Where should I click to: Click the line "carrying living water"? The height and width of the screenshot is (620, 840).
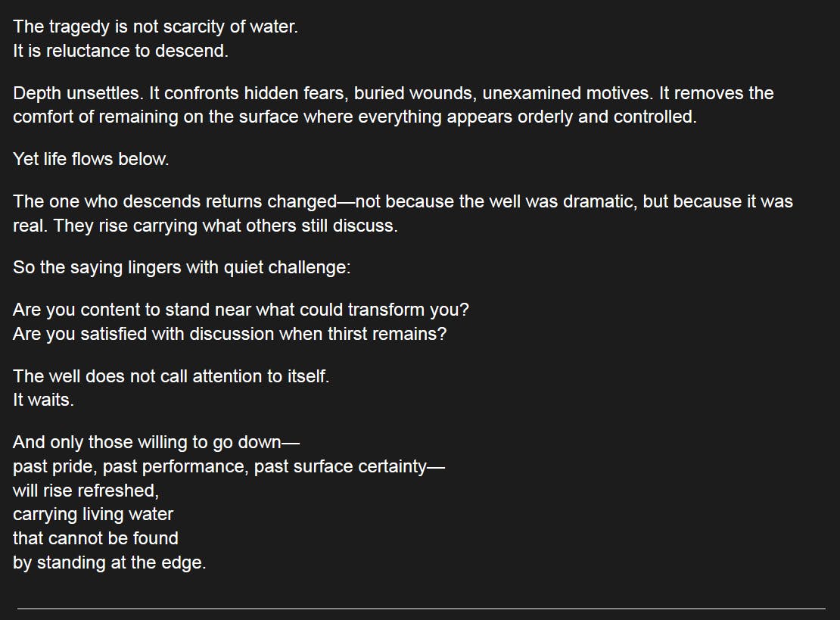(x=93, y=515)
